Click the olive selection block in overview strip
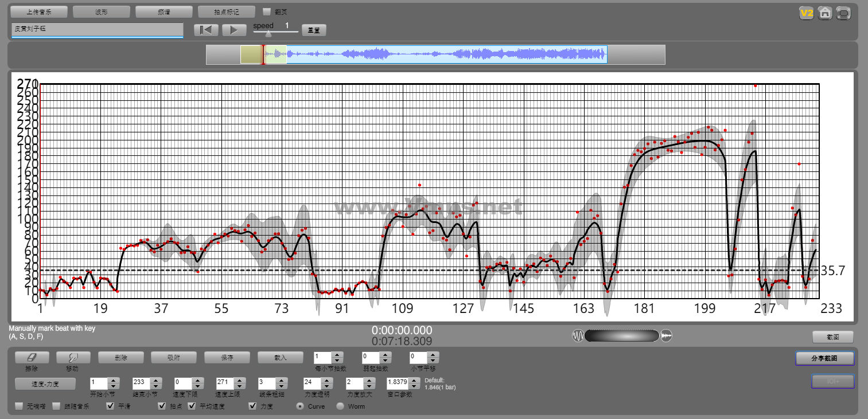Viewport: 868px width, 419px height. pos(251,54)
